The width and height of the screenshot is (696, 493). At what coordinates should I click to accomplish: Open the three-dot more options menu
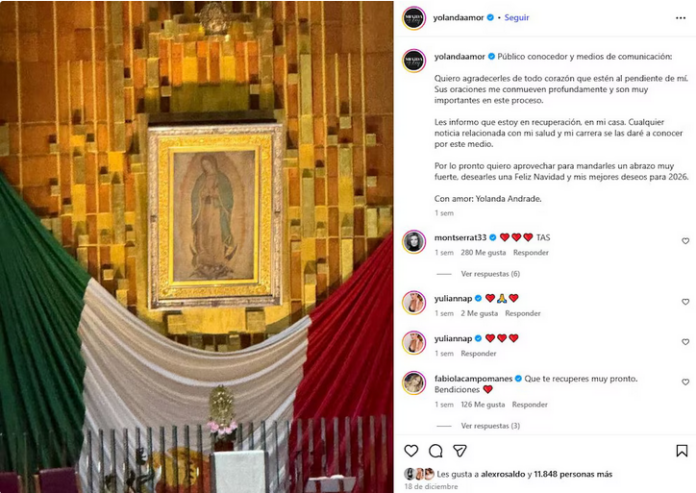point(680,18)
